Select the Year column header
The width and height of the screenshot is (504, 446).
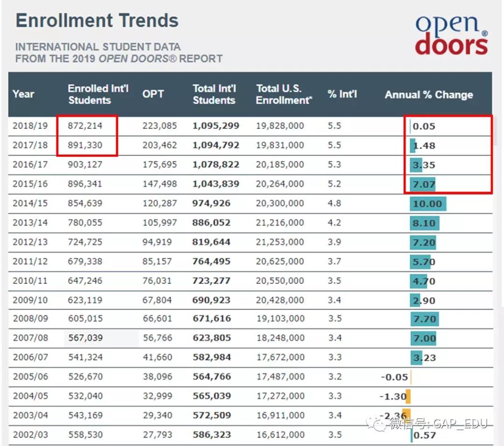pos(23,94)
